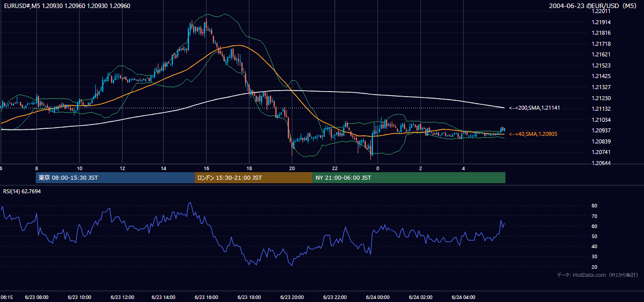
Task: Click the RSI(14) 62.7694 indicator label
Action: (x=22, y=191)
